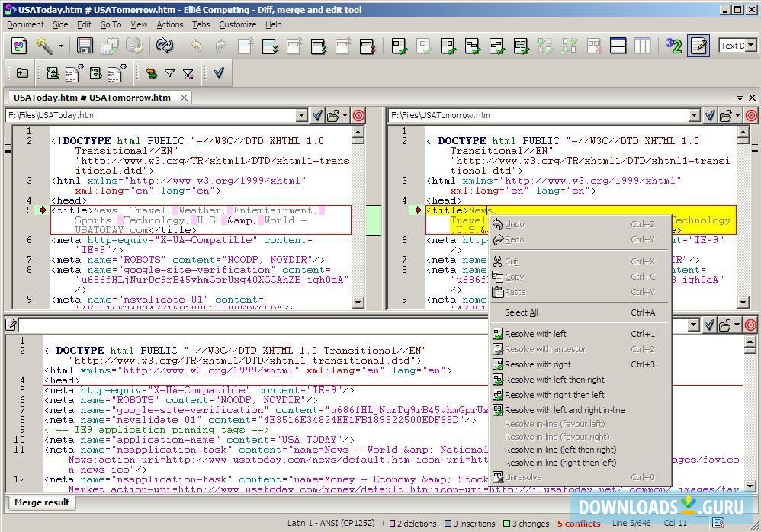Click the red target icon on left pane

(x=358, y=115)
